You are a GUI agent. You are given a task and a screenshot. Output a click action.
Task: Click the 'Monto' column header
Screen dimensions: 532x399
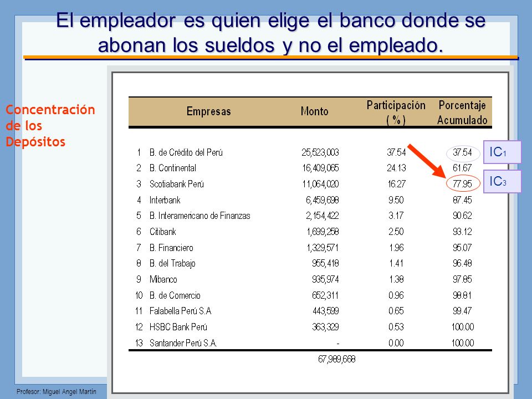pos(315,111)
